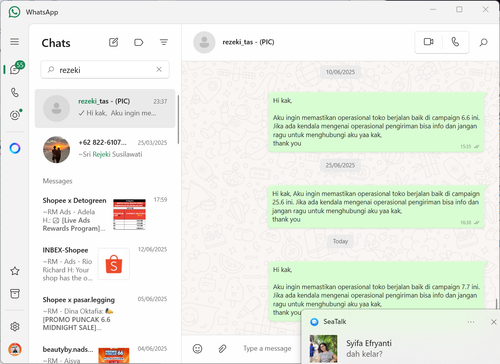The image size is (500, 364).
Task: Open rezeki_tas - (PIC) header name
Action: pos(248,42)
